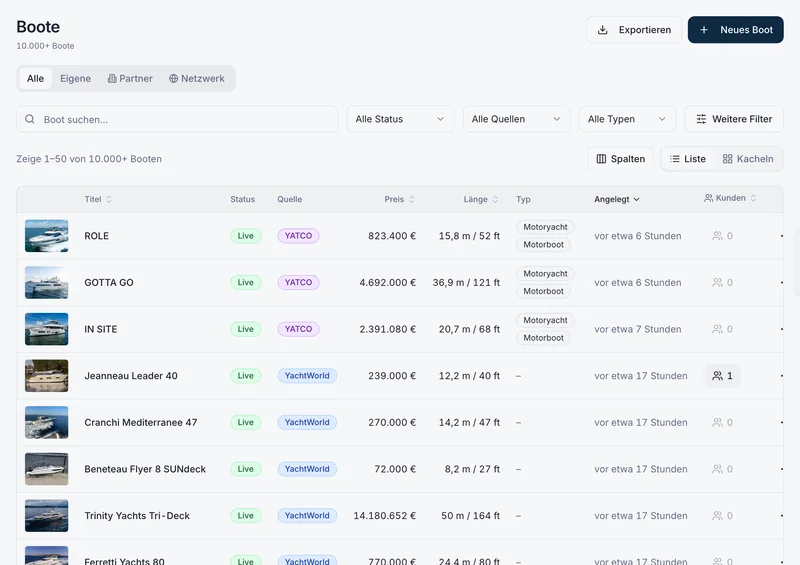Switch to the Eigene tab

[x=76, y=79]
